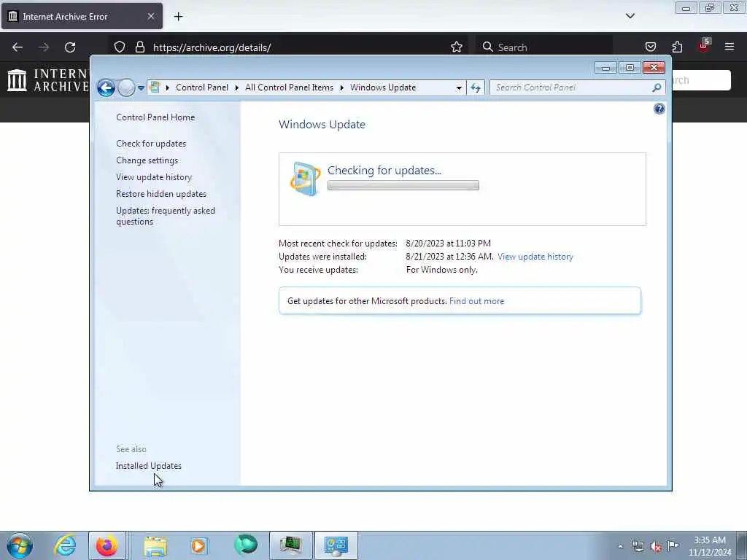
Task: Open the Firefox hamburger menu
Action: click(729, 47)
